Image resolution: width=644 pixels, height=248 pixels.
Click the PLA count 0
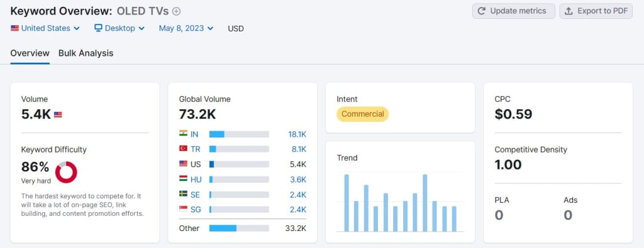pos(499,215)
